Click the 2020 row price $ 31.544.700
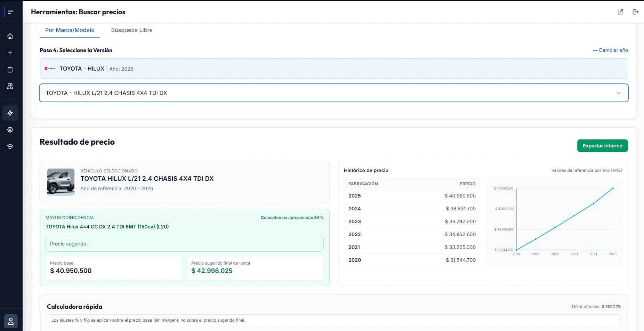Screen dimensions: 644x331 click(x=461, y=260)
